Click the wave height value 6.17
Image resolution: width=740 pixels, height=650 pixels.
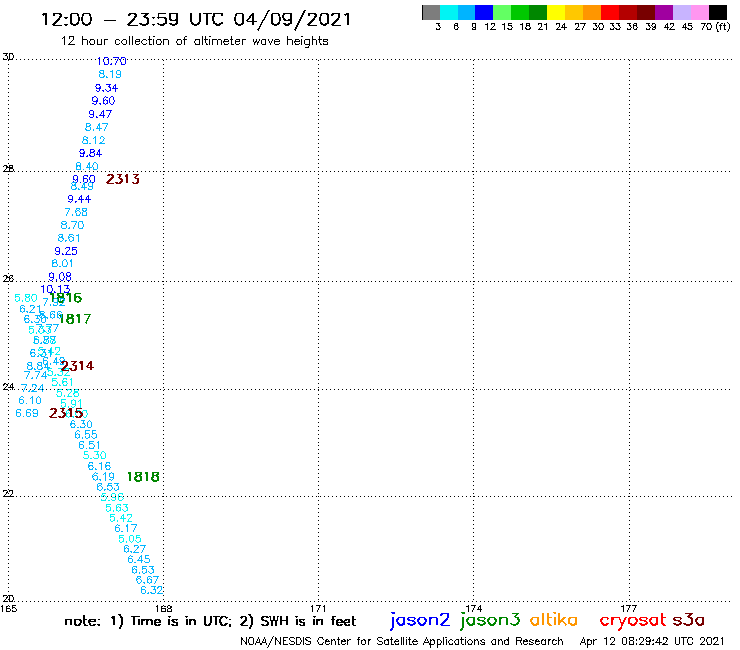tap(126, 528)
